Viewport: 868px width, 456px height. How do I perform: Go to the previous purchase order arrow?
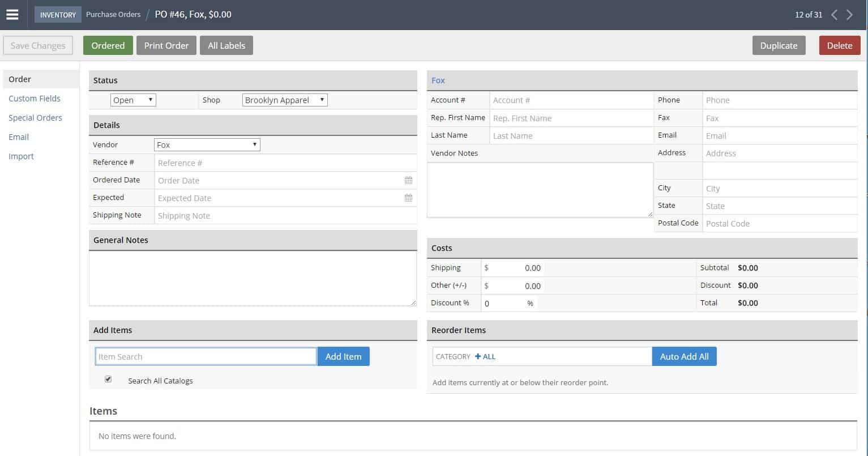pyautogui.click(x=834, y=15)
